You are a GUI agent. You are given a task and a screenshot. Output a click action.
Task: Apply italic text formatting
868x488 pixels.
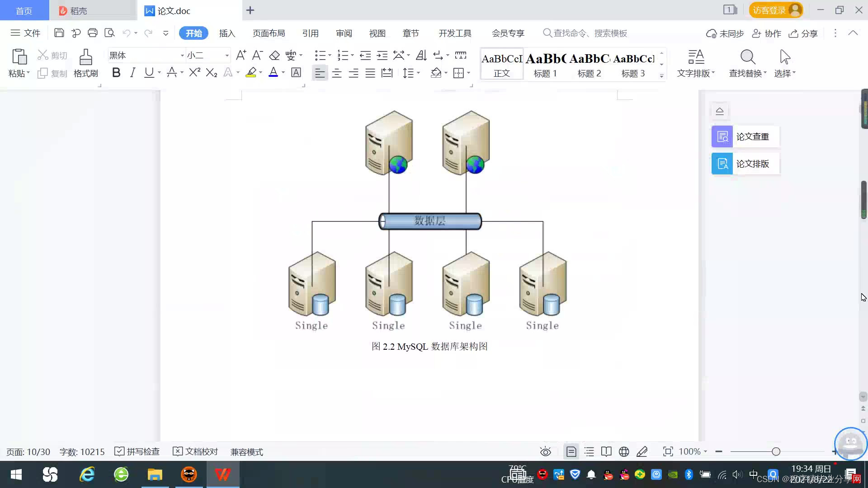click(132, 73)
